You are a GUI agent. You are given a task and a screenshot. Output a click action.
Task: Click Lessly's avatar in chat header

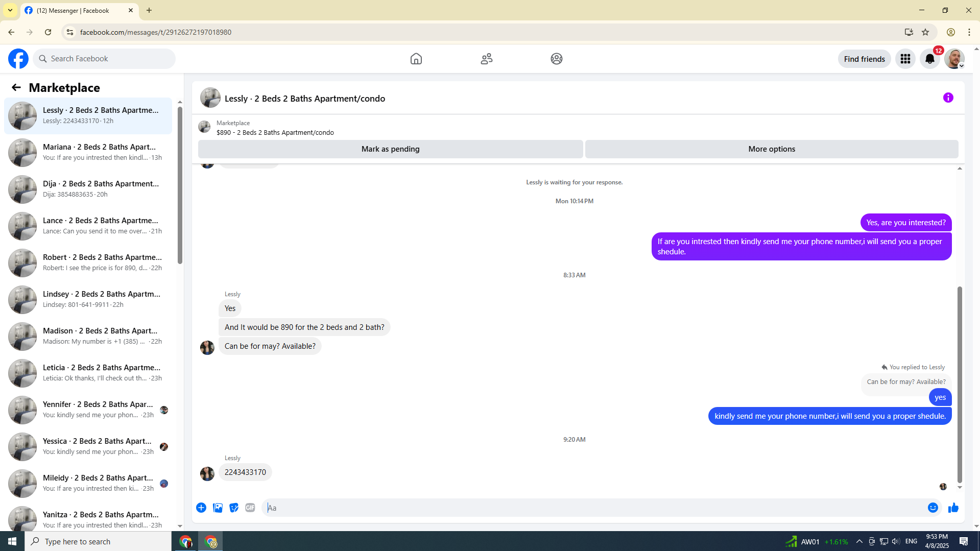[x=210, y=98]
